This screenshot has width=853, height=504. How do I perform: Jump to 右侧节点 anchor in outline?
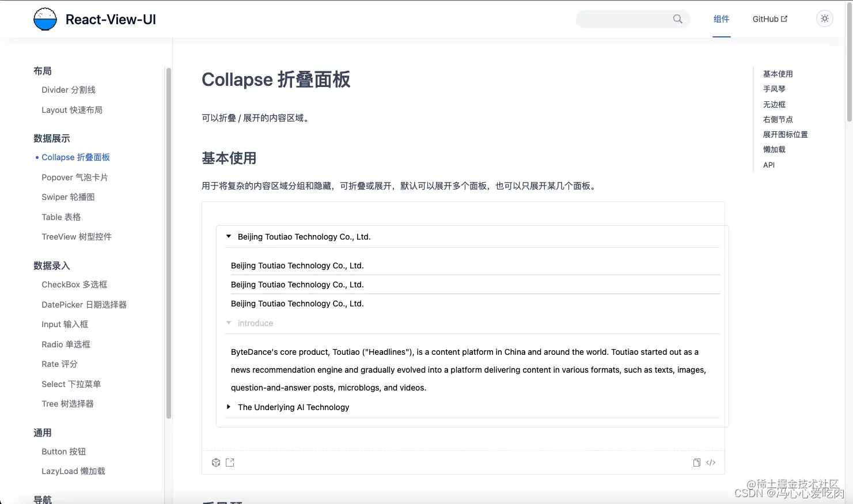click(x=778, y=119)
